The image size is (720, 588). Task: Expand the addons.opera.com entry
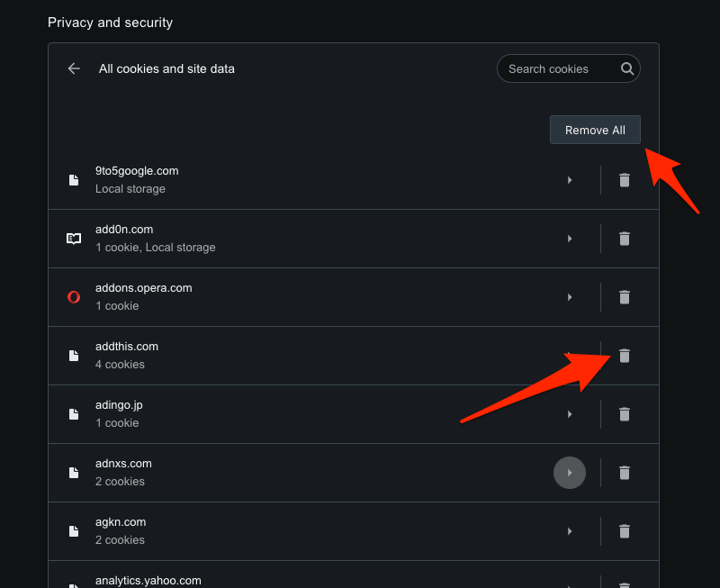[570, 296]
